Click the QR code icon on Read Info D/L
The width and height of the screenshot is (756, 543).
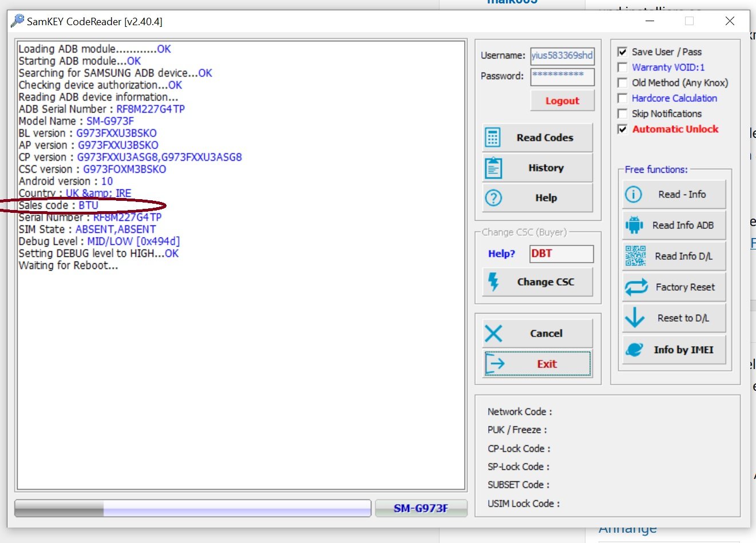(x=635, y=256)
